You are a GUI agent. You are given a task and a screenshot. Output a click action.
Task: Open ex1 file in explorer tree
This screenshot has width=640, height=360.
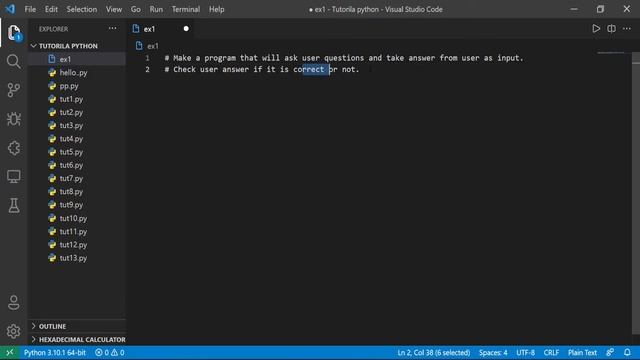pyautogui.click(x=77, y=59)
